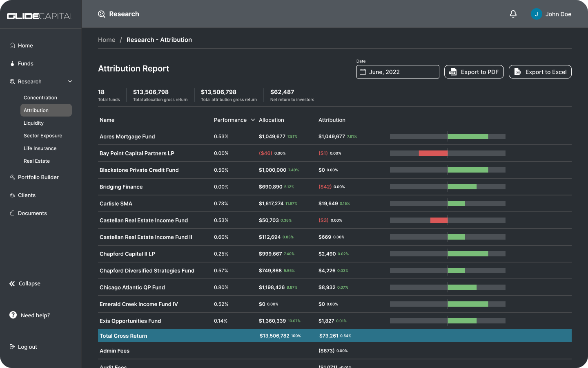Open notifications bell icon
588x368 pixels.
click(x=513, y=14)
